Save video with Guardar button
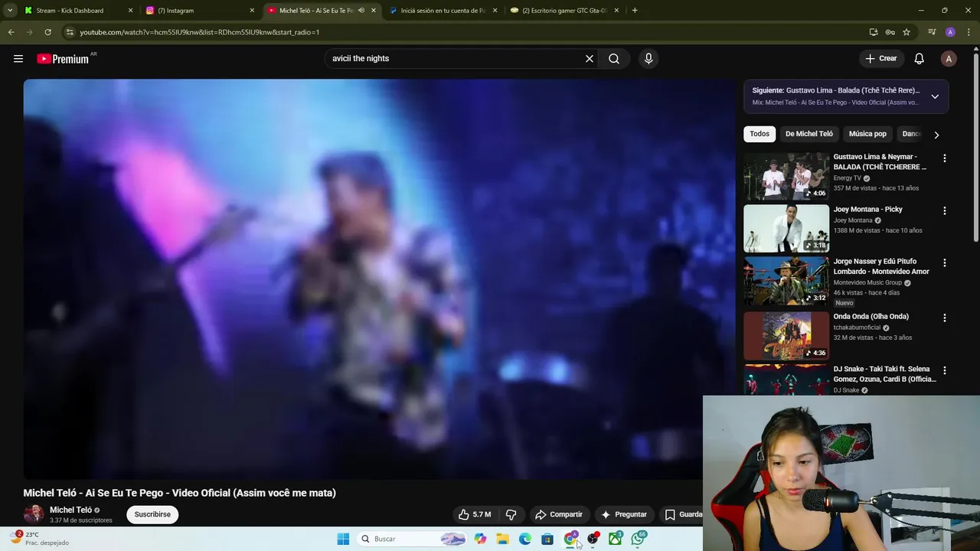Viewport: 980px width, 551px height. pos(683,514)
